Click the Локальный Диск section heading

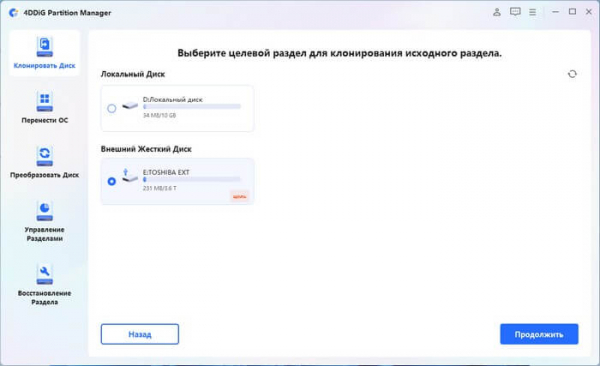point(133,74)
